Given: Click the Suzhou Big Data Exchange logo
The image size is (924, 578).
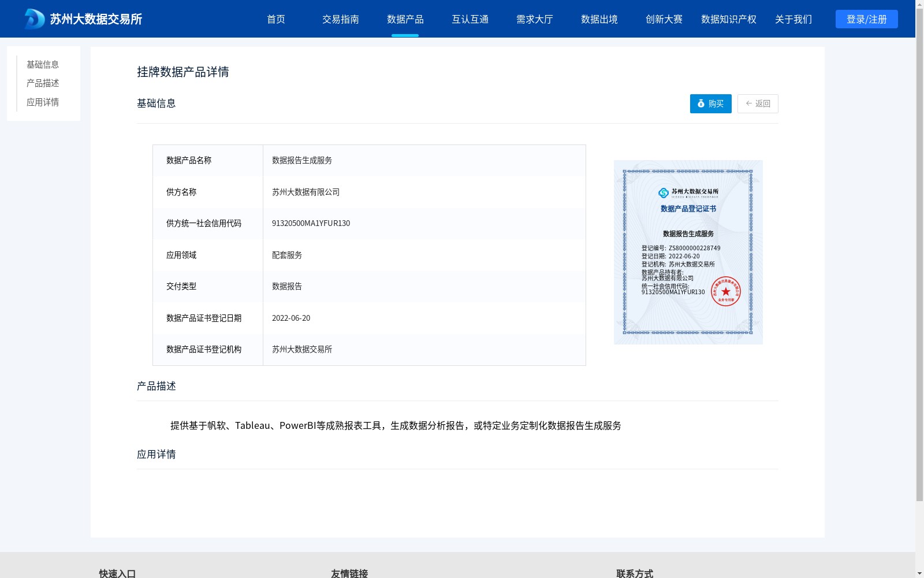Looking at the screenshot, I should (x=83, y=19).
